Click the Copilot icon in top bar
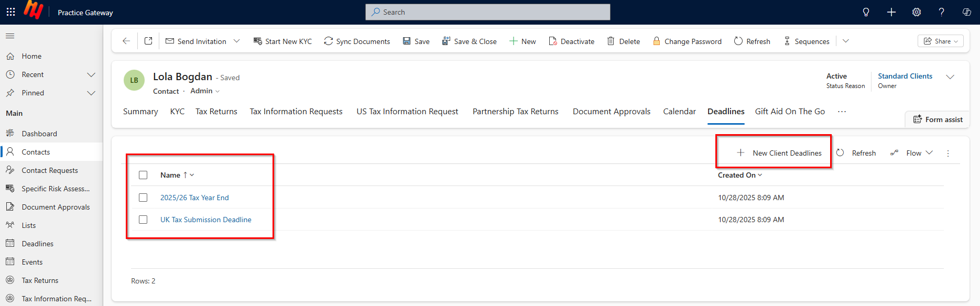 [966, 12]
